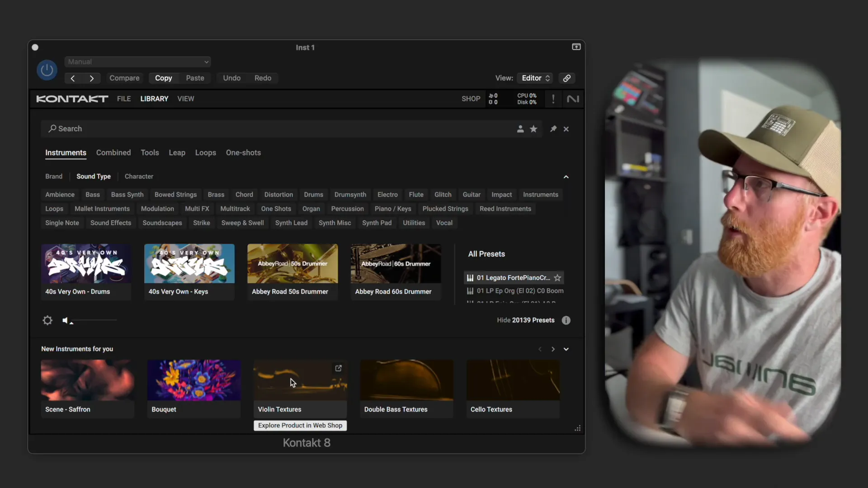The height and width of the screenshot is (488, 868).
Task: Toggle the Soundscapes tag
Action: click(x=162, y=223)
